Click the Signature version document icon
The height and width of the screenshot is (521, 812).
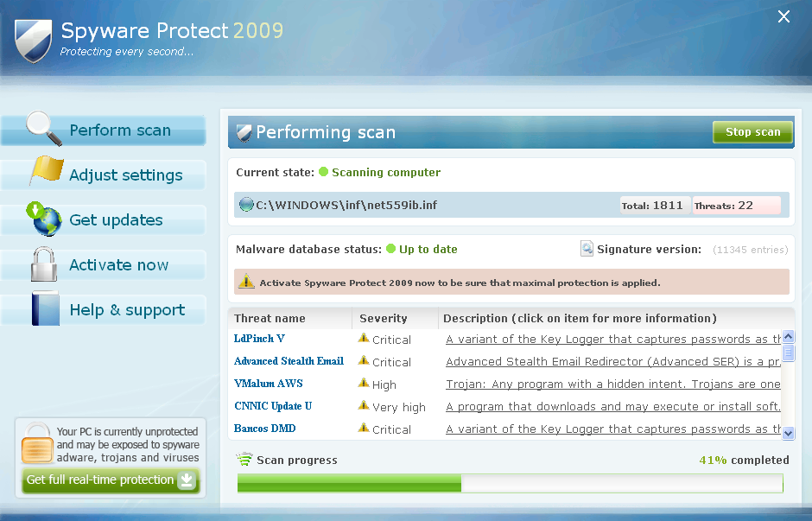587,249
